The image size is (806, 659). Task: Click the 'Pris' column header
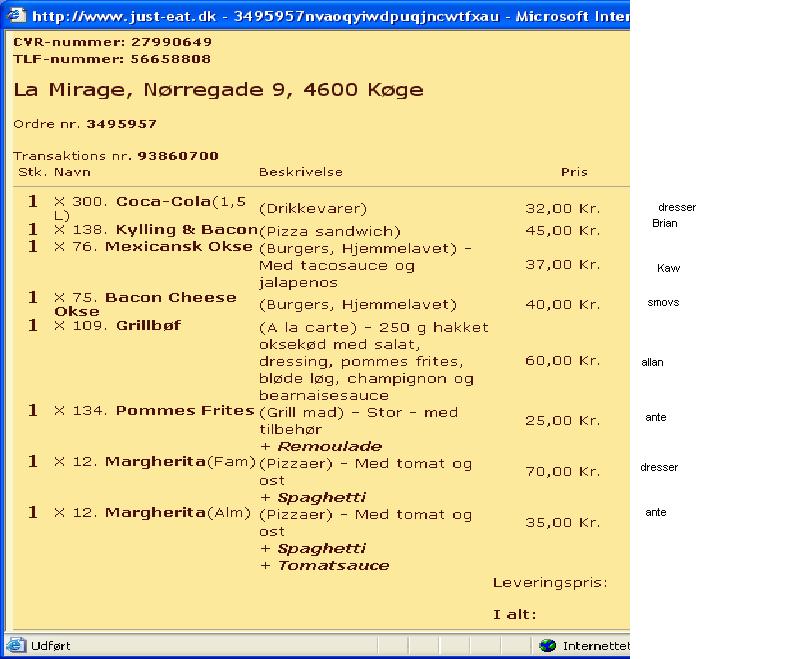tap(574, 172)
